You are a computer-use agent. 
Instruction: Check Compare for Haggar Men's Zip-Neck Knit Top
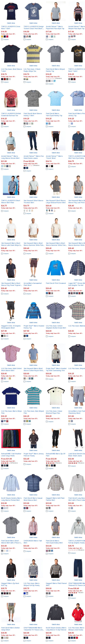(2, 596)
